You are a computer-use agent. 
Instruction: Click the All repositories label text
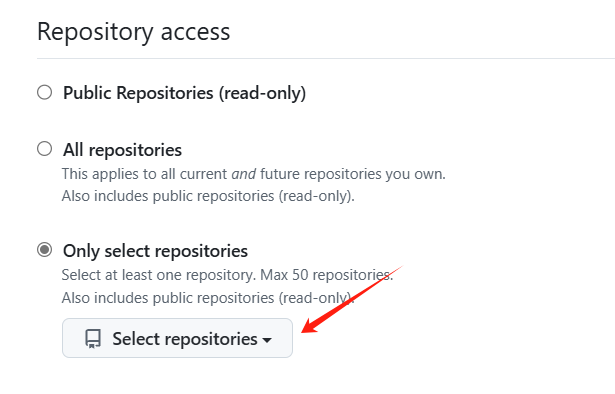point(122,150)
